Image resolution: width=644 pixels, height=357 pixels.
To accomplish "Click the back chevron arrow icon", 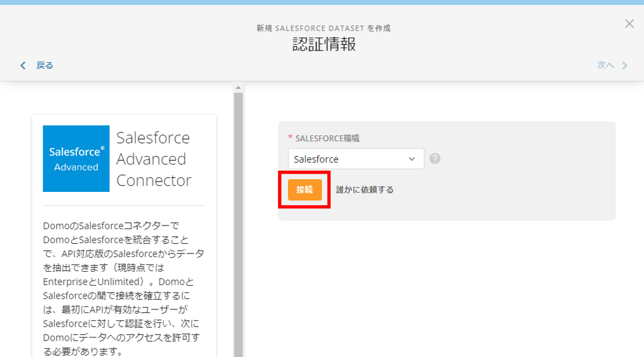I will (x=23, y=65).
